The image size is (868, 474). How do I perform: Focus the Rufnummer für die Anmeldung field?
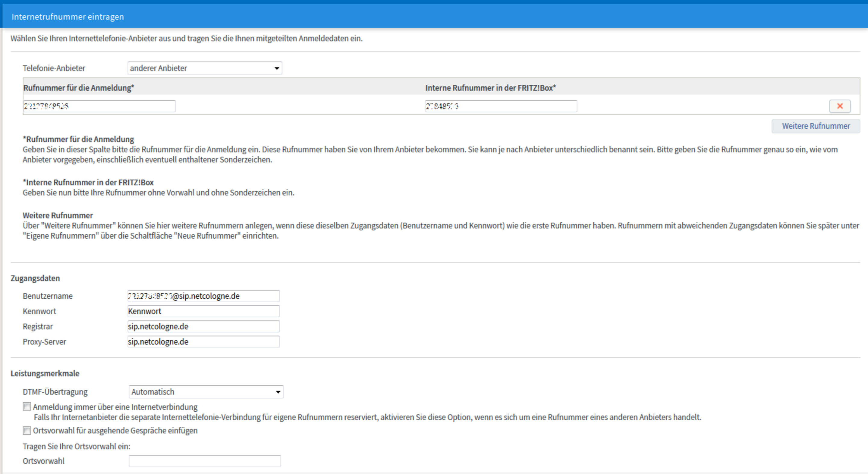[99, 106]
